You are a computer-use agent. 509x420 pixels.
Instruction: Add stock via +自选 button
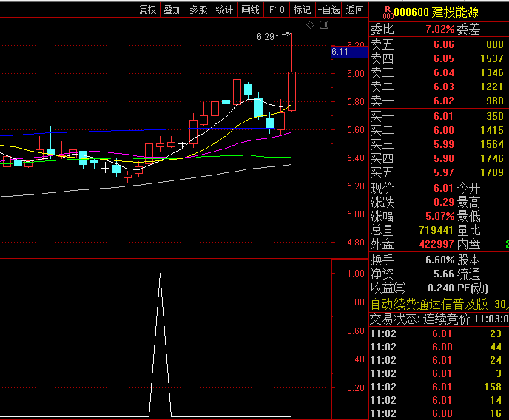[328, 10]
